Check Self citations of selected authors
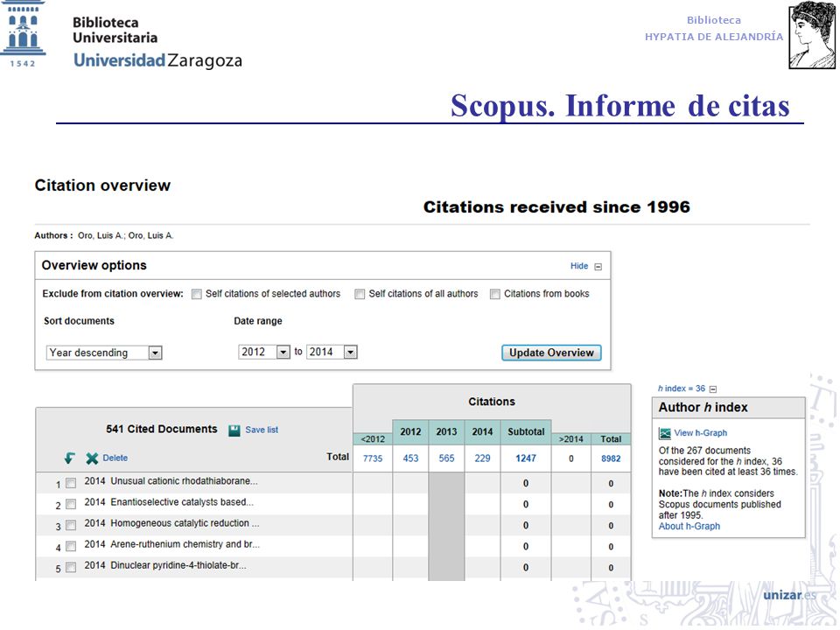The width and height of the screenshot is (840, 630). coord(197,294)
